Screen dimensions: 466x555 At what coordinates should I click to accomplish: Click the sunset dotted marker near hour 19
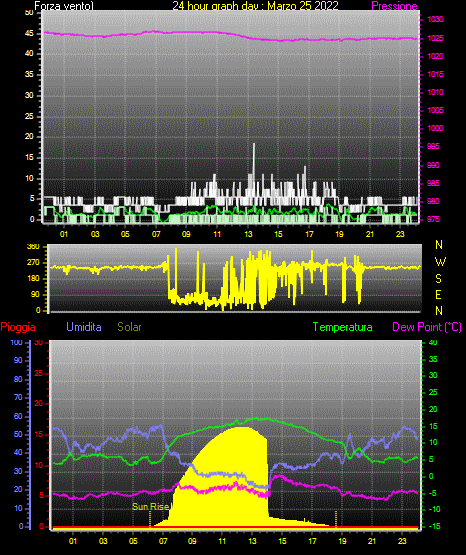[x=336, y=519]
